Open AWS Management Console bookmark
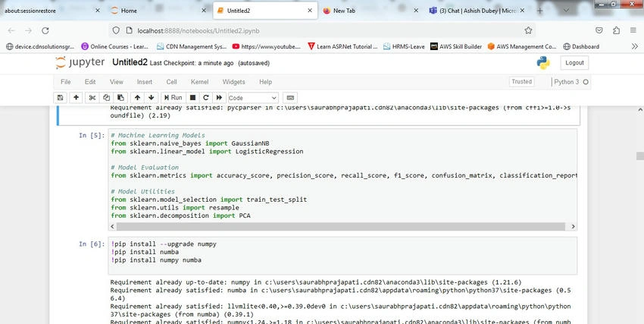 (x=521, y=46)
